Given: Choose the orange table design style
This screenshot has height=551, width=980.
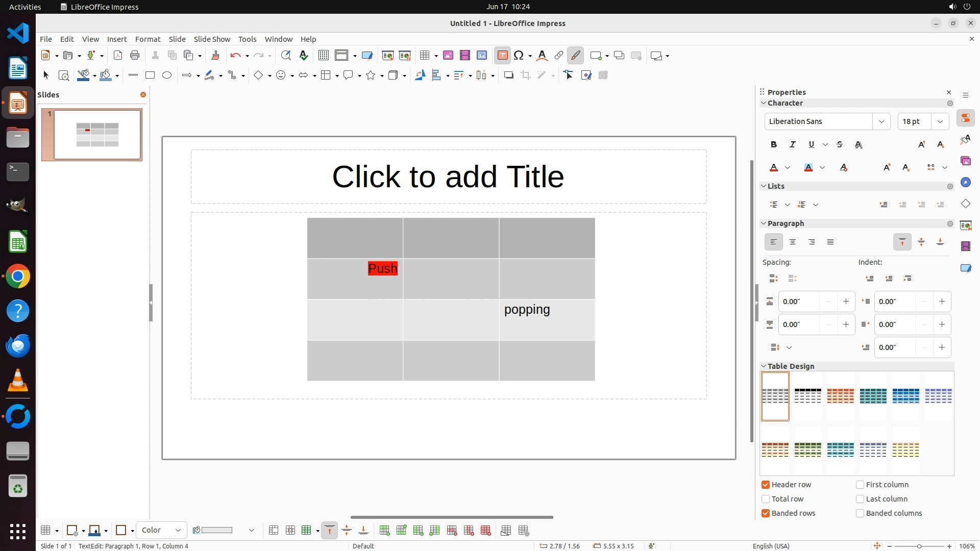Looking at the screenshot, I should pos(840,396).
